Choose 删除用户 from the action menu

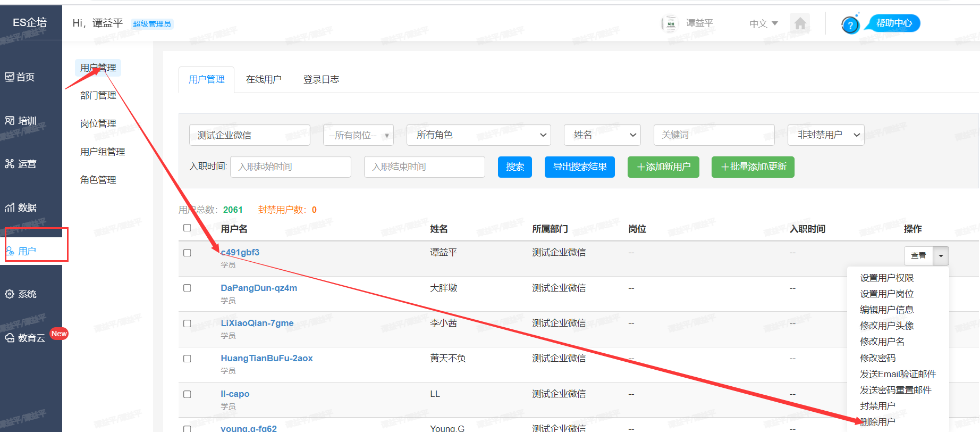[878, 422]
